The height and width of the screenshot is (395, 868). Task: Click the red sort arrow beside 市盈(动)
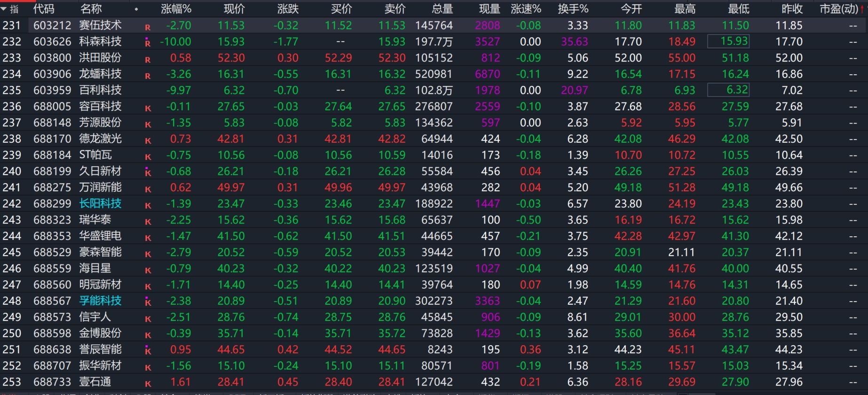click(x=862, y=9)
